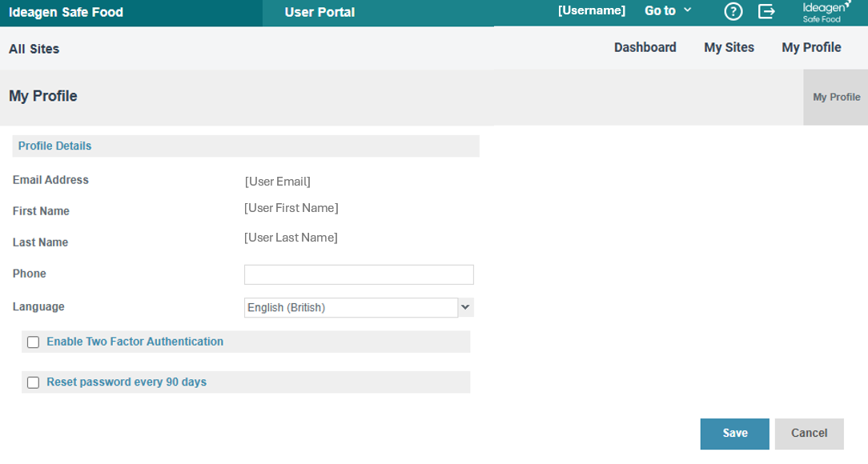The width and height of the screenshot is (868, 464).
Task: Click the Enable Two Factor Authentication label
Action: click(135, 342)
